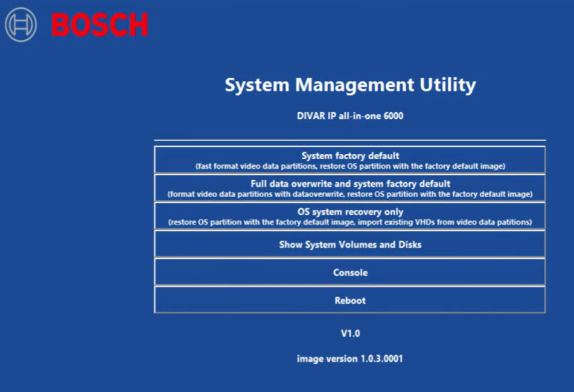This screenshot has width=574, height=392.
Task: Click the System Management Utility title
Action: tap(350, 85)
